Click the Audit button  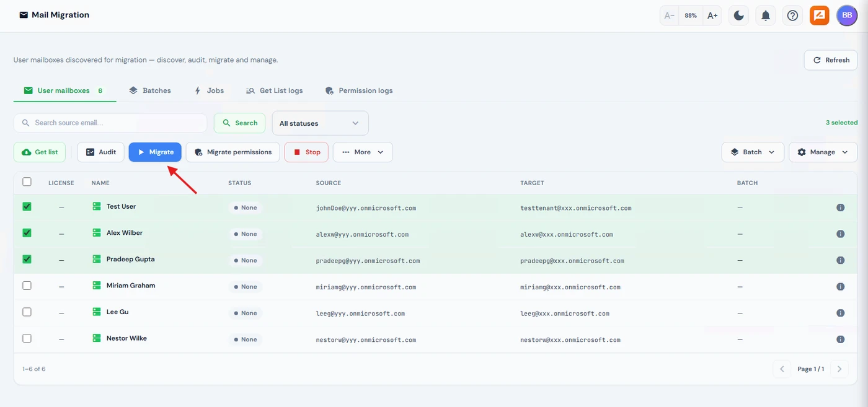(100, 152)
